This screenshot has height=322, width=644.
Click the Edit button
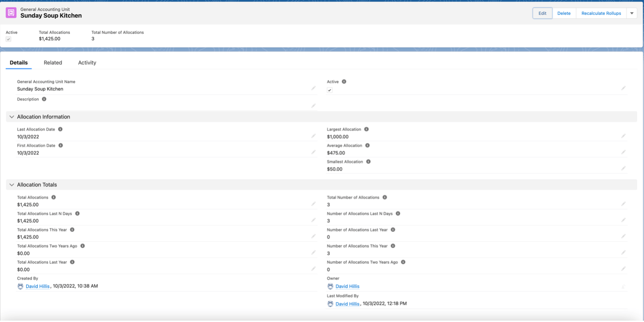(542, 13)
